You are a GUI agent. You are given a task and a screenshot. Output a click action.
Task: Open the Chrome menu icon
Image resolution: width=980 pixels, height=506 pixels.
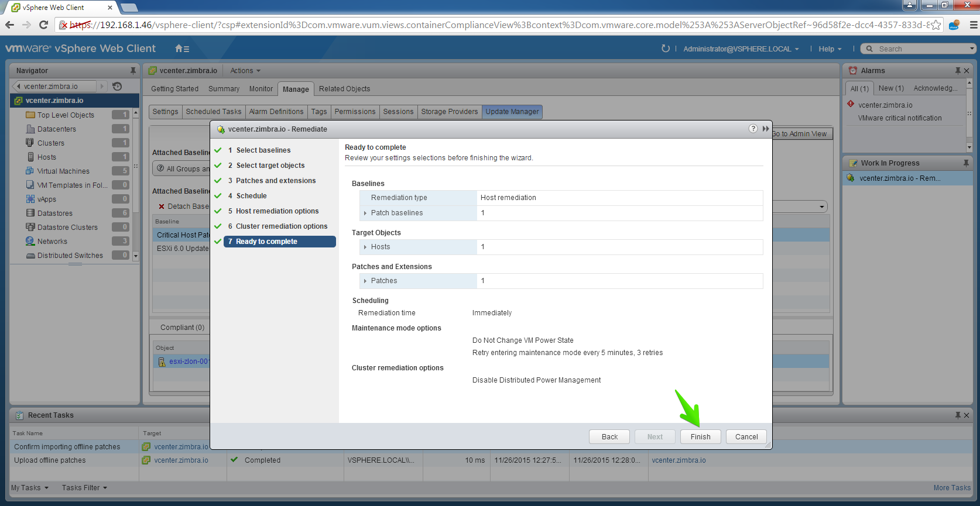point(974,25)
